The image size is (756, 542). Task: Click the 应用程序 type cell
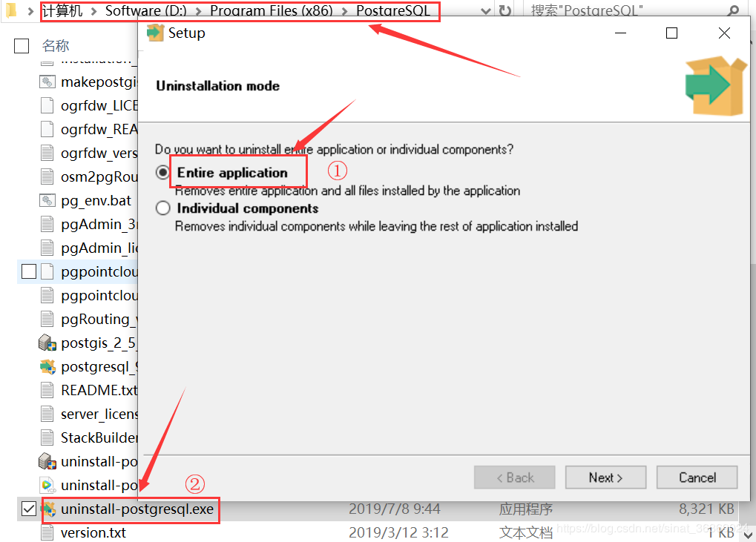tap(525, 509)
